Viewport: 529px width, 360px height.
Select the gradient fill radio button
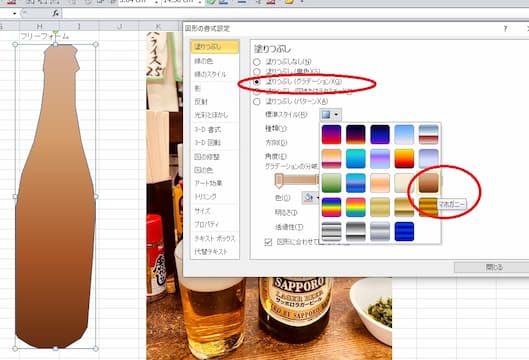click(257, 82)
